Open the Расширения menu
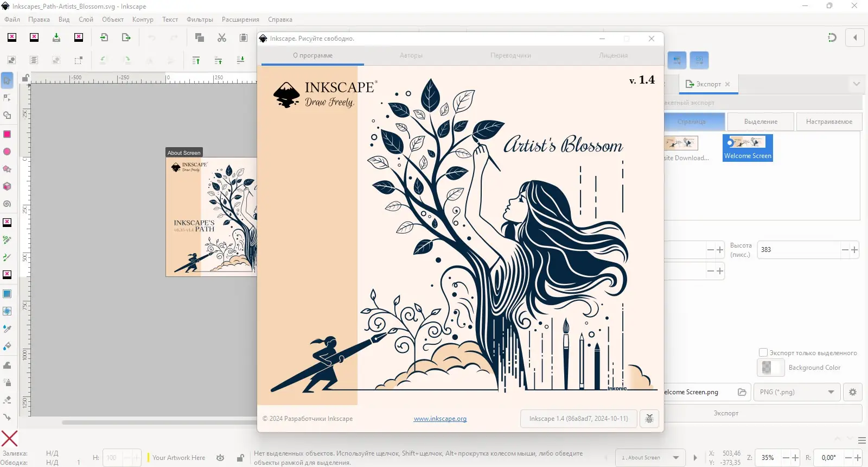868x467 pixels. click(240, 20)
